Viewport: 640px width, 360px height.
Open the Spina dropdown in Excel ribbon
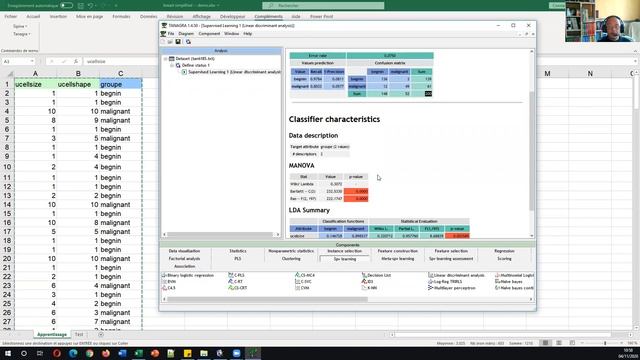pyautogui.click(x=20, y=26)
